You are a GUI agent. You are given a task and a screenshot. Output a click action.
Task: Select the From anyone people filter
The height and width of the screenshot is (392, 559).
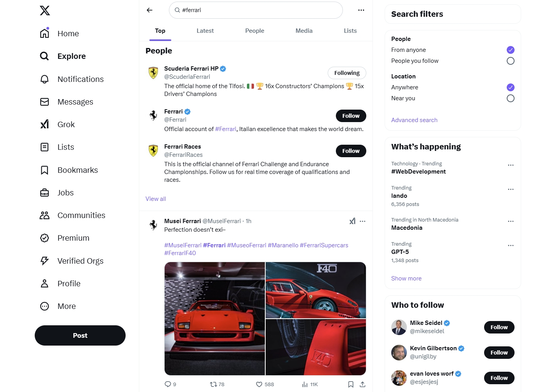[510, 50]
